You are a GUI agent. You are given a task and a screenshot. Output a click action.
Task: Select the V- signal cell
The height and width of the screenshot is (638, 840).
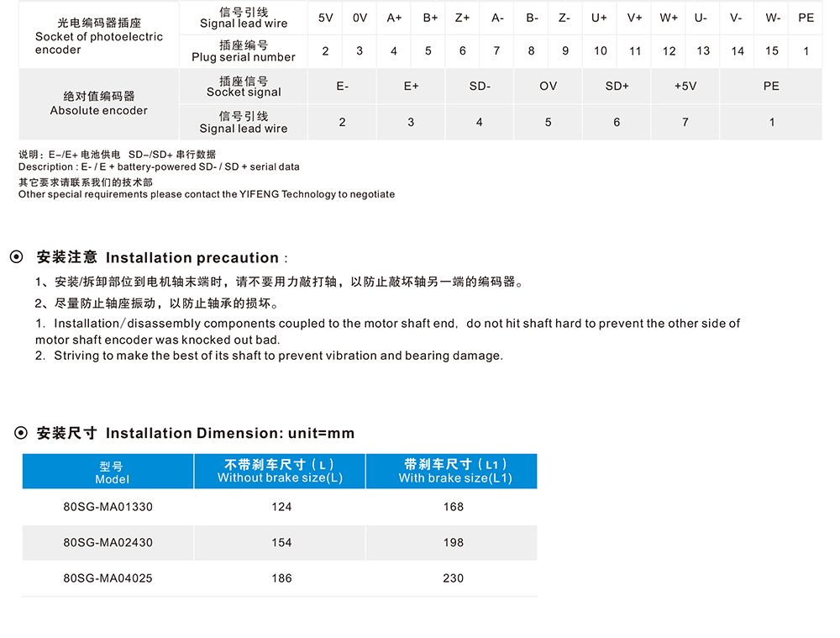click(x=736, y=18)
